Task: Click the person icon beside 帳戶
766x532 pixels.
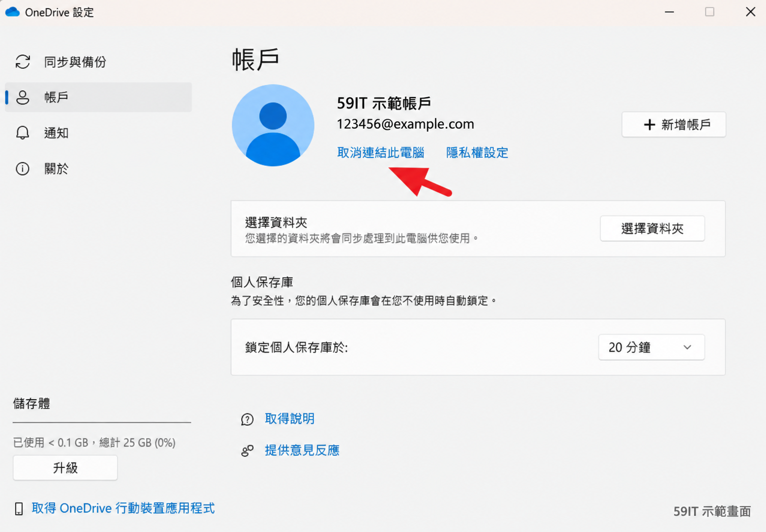Action: tap(22, 97)
